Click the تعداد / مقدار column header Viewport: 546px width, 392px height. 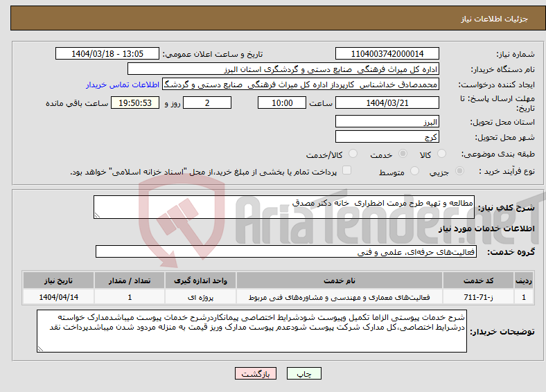click(x=130, y=280)
